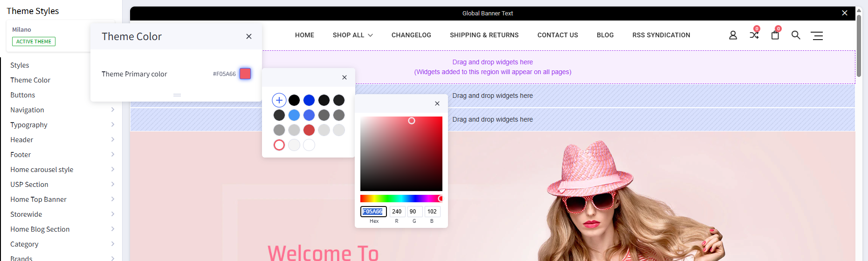This screenshot has height=261, width=868.
Task: Dismiss the Global Banner Text bar
Action: point(845,13)
